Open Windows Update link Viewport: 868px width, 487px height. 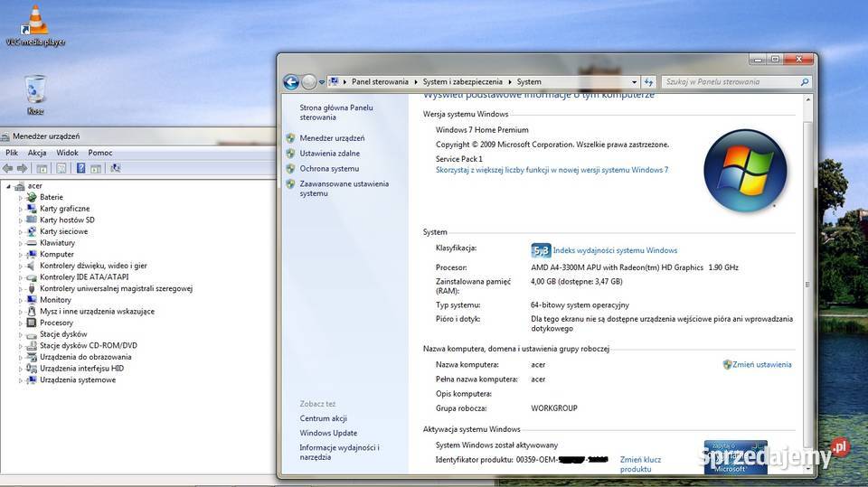328,433
